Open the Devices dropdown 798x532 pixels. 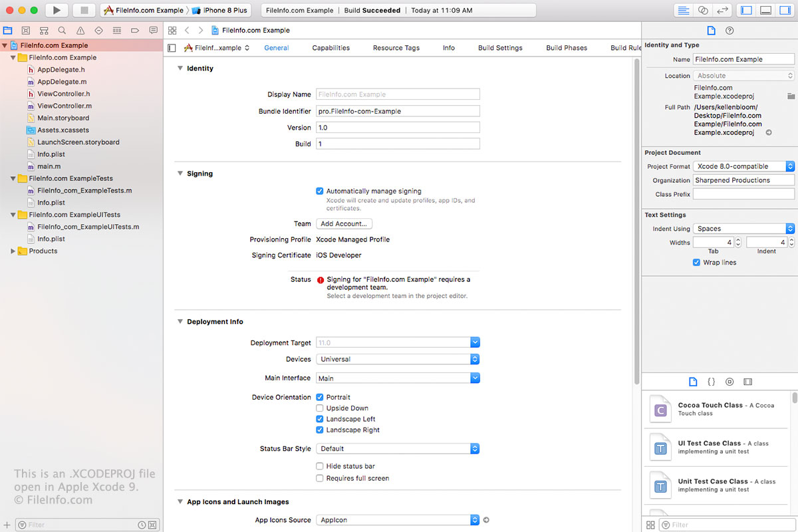[x=398, y=359]
